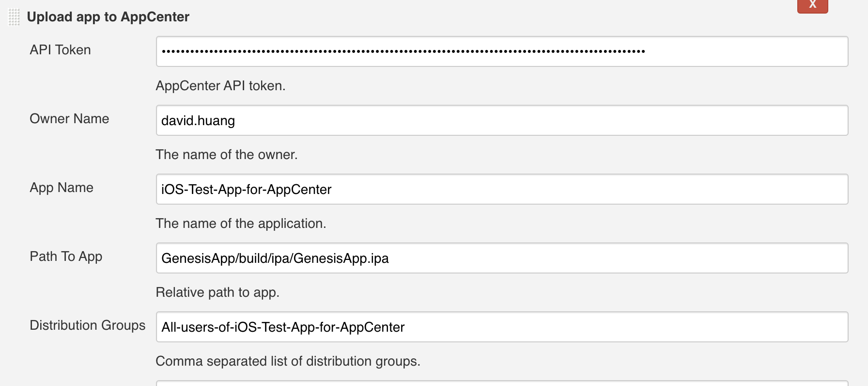The image size is (868, 386).
Task: Click 'The name of the application.' description
Action: click(x=241, y=224)
